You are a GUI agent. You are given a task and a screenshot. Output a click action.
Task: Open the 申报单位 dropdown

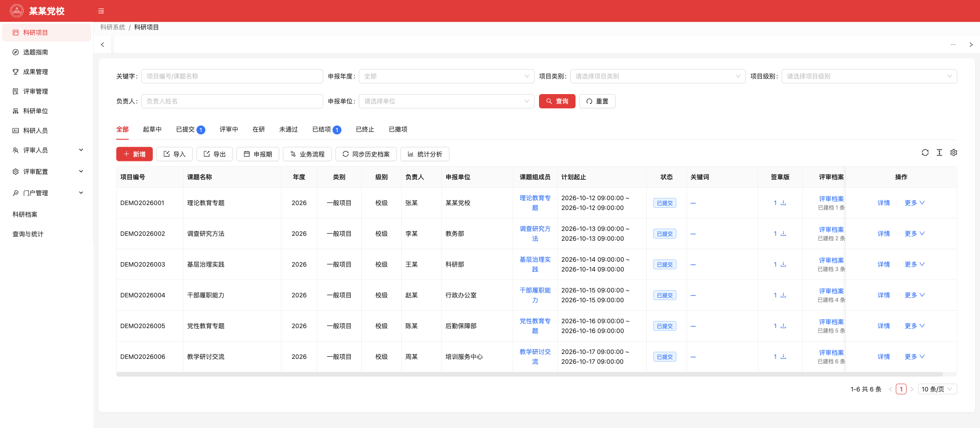tap(446, 101)
